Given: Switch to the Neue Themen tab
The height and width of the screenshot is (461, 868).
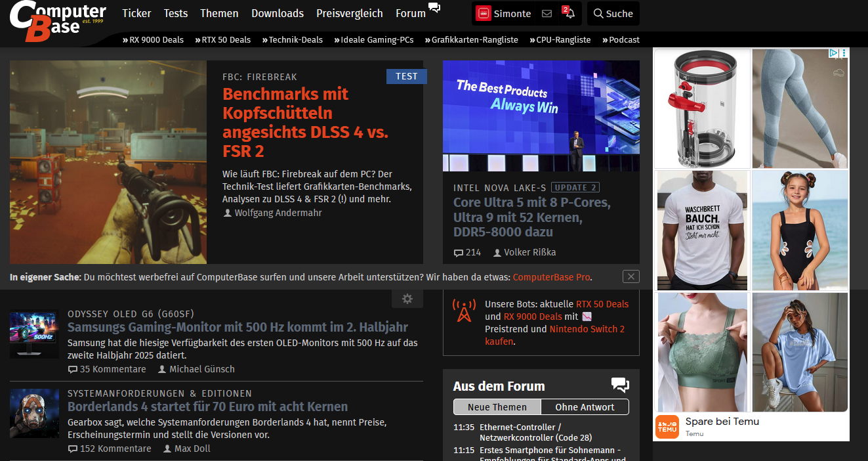Looking at the screenshot, I should (497, 407).
